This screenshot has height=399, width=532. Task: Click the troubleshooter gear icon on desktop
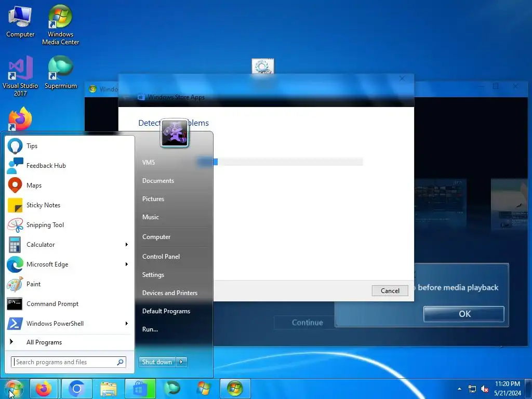[x=263, y=66]
